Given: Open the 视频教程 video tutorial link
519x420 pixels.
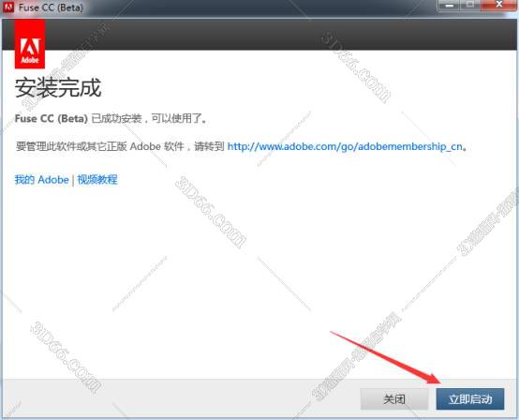Looking at the screenshot, I should pyautogui.click(x=97, y=179).
